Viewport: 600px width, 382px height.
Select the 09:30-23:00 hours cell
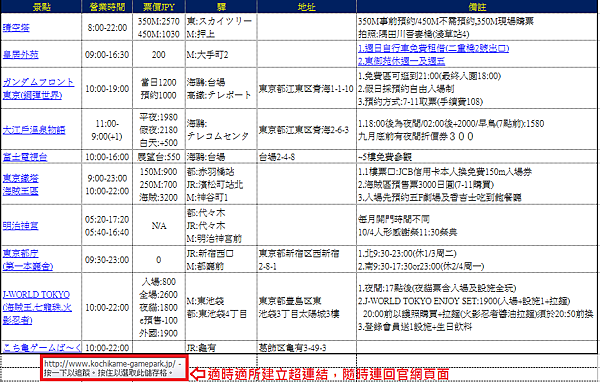[x=107, y=260]
